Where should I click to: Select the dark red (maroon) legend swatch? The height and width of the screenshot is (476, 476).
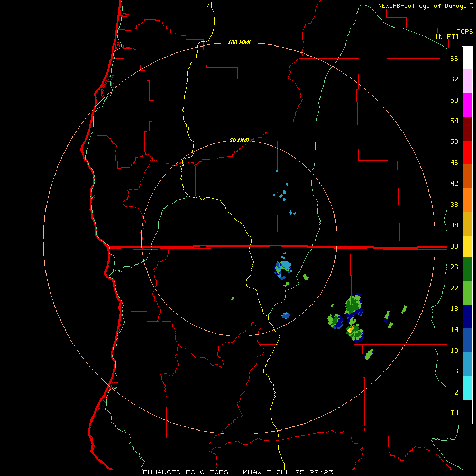tap(467, 129)
